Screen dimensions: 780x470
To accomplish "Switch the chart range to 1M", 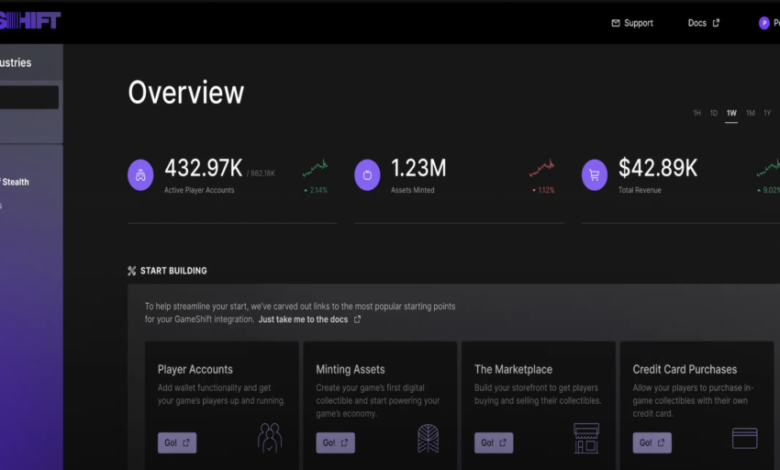I will pos(750,113).
